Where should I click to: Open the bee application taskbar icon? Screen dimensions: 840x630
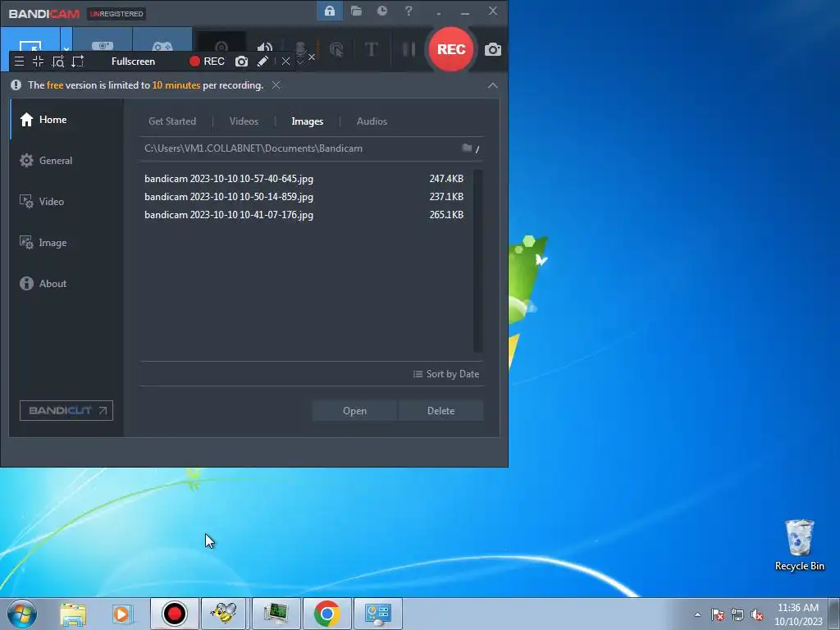(x=224, y=614)
